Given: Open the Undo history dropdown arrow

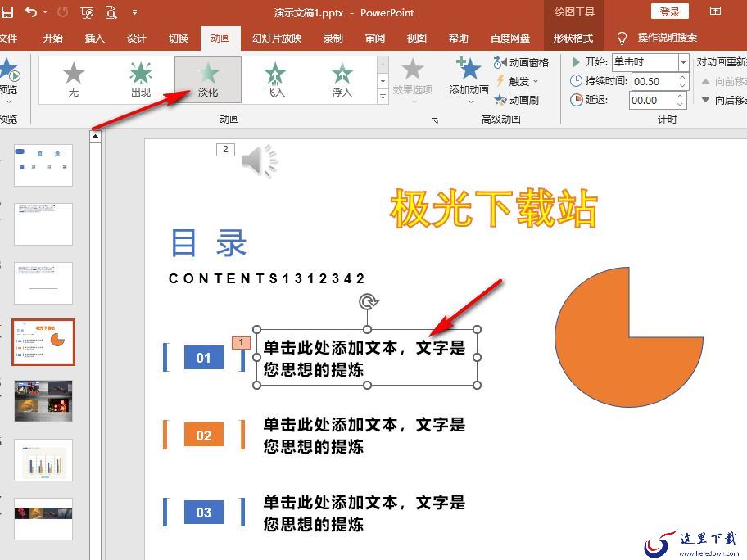Looking at the screenshot, I should point(45,12).
